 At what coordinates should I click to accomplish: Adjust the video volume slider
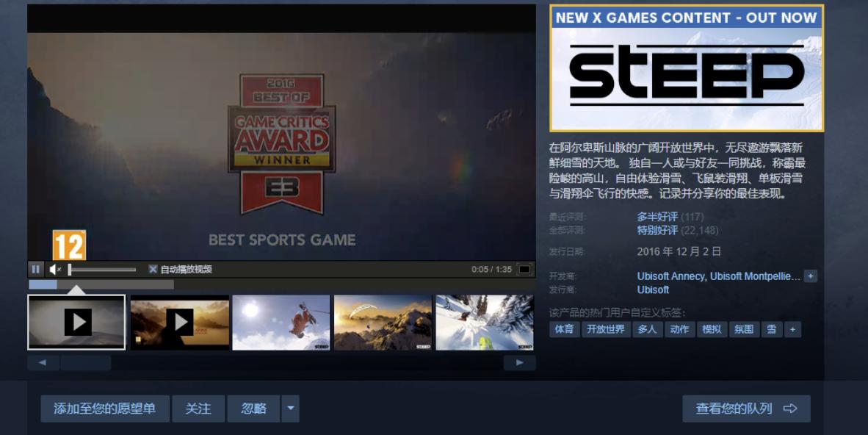(x=102, y=270)
